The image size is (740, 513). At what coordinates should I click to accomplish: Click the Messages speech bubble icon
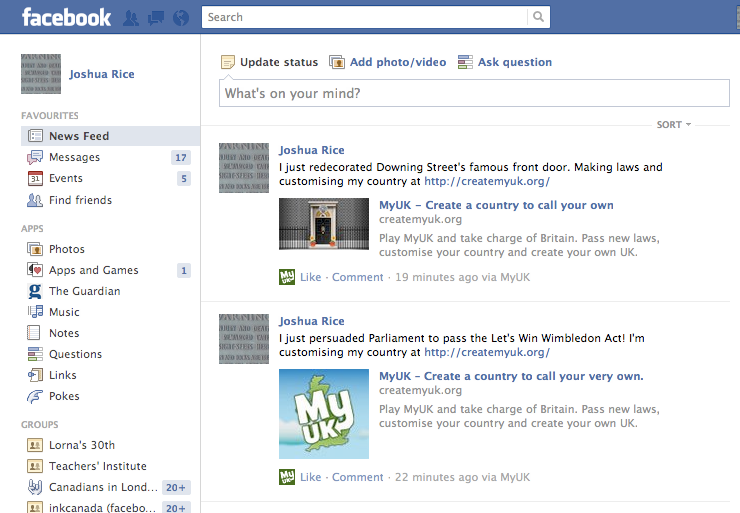[35, 157]
